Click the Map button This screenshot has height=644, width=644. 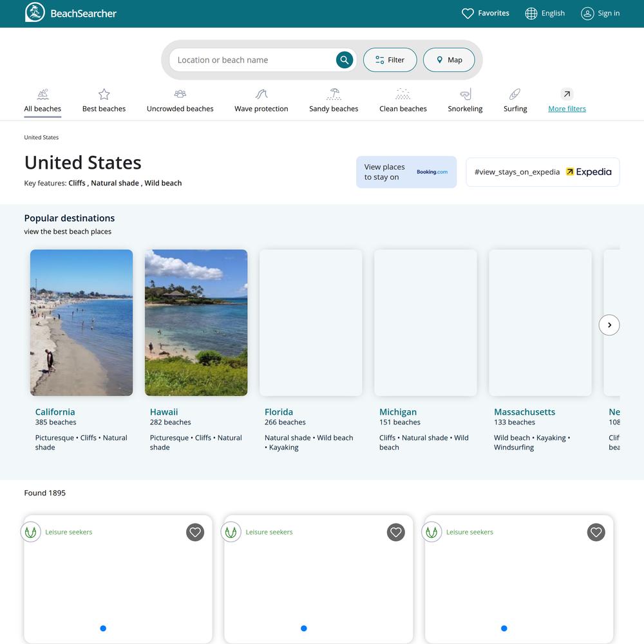pos(449,60)
